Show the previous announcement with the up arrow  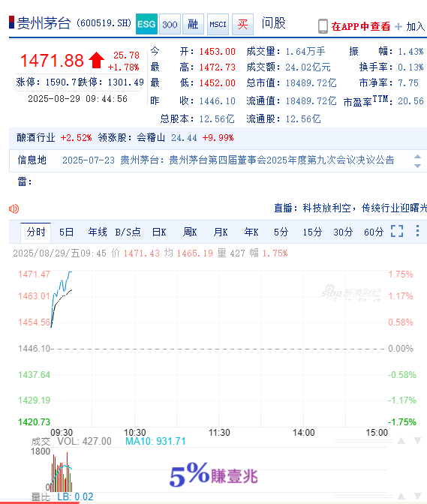click(417, 157)
